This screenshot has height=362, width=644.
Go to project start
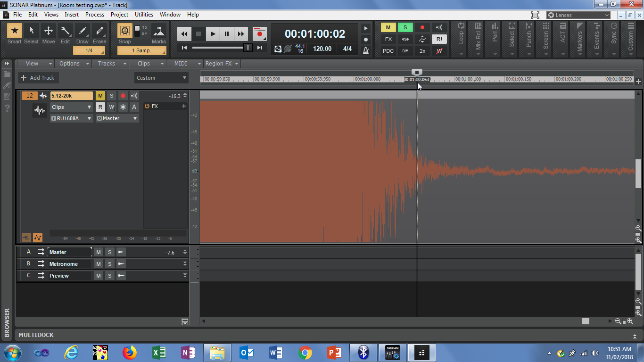coord(184,48)
